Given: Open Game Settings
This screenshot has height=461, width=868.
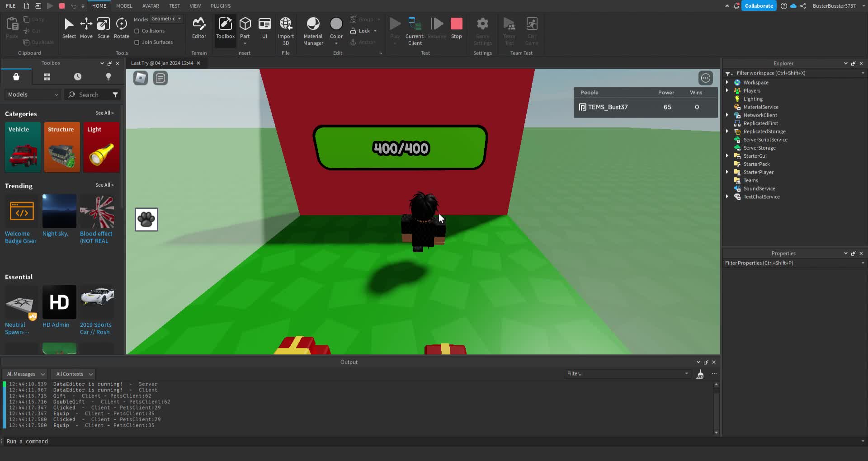Looking at the screenshot, I should coord(482,28).
